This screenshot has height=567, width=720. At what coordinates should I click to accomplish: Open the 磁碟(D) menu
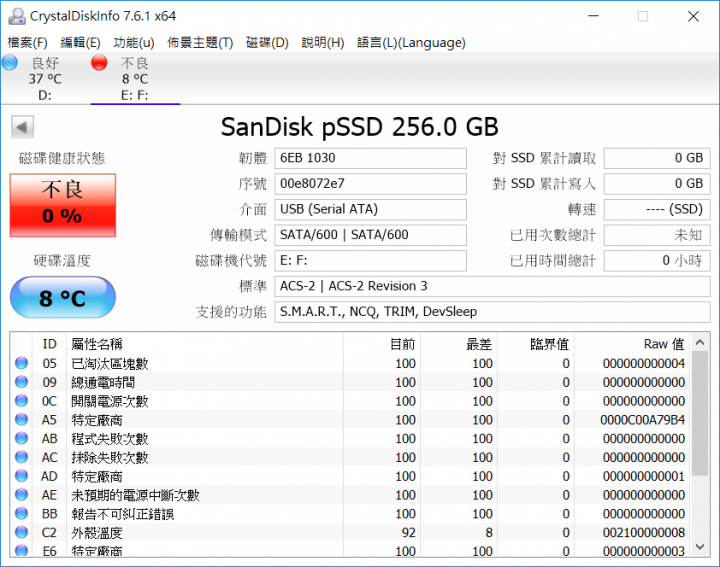pos(267,43)
